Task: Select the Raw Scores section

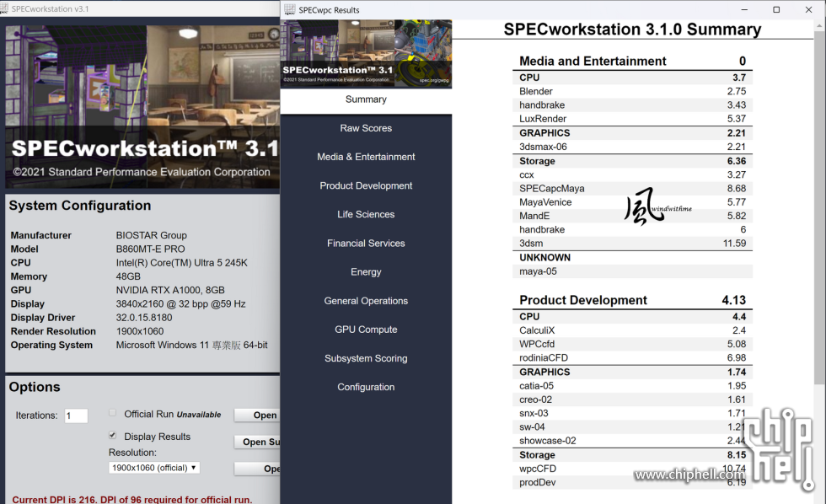Action: point(366,128)
